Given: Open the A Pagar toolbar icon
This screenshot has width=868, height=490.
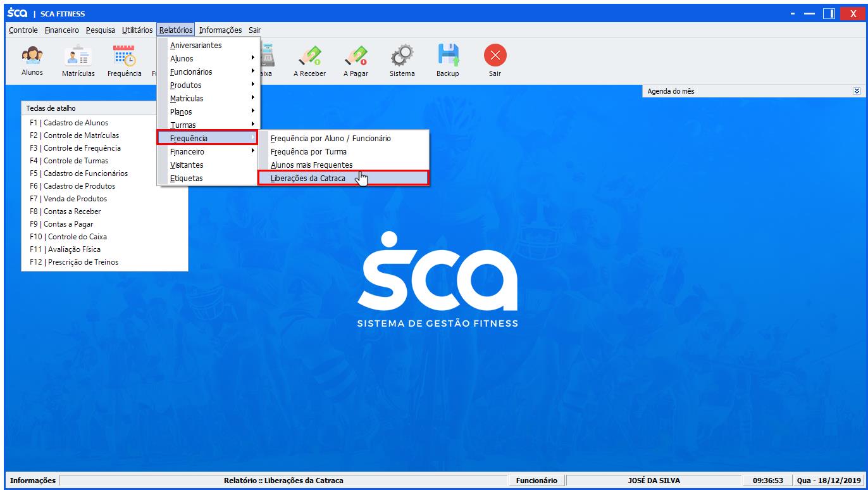Looking at the screenshot, I should point(356,61).
